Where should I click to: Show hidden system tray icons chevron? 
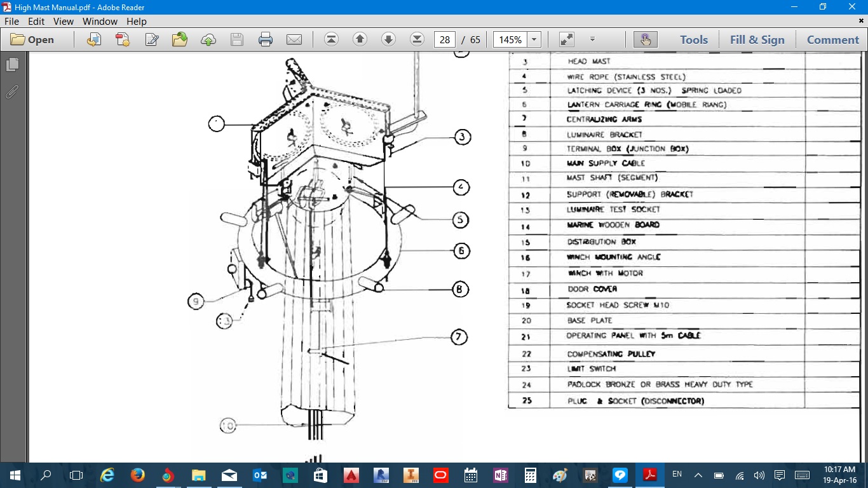tap(698, 475)
